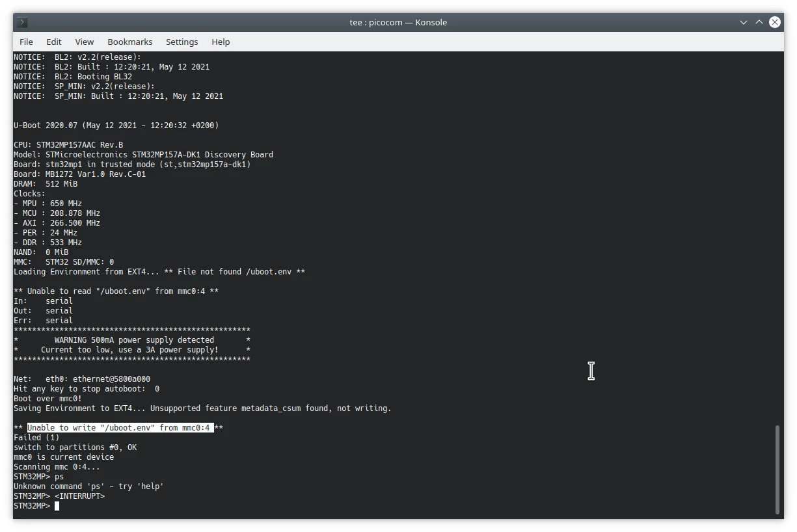Click the 'Net: eth0: ethernet@5800a000' line
Image resolution: width=797 pixels, height=532 pixels.
[x=82, y=379]
